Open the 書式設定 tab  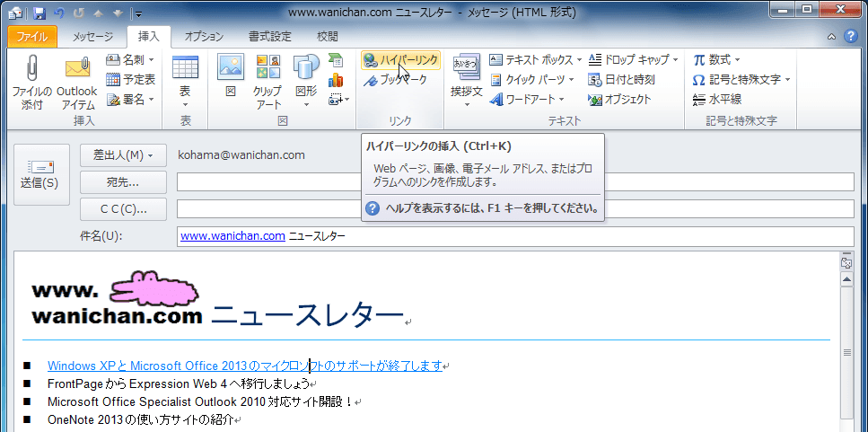tap(269, 37)
